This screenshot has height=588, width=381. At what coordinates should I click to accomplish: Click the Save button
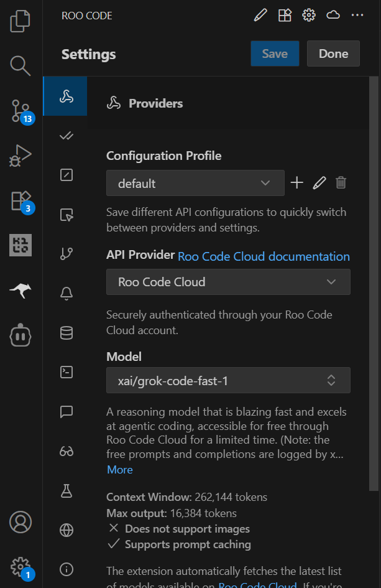click(275, 54)
